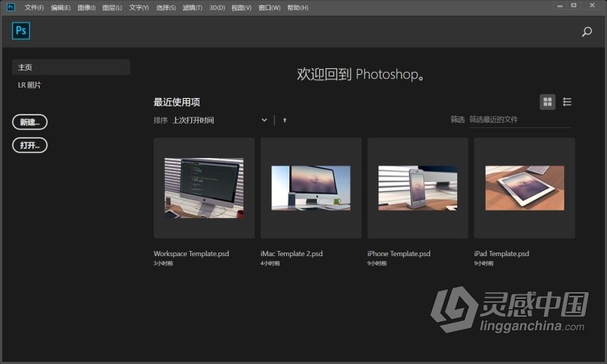
Task: Switch to grid view of recent files
Action: [x=547, y=102]
